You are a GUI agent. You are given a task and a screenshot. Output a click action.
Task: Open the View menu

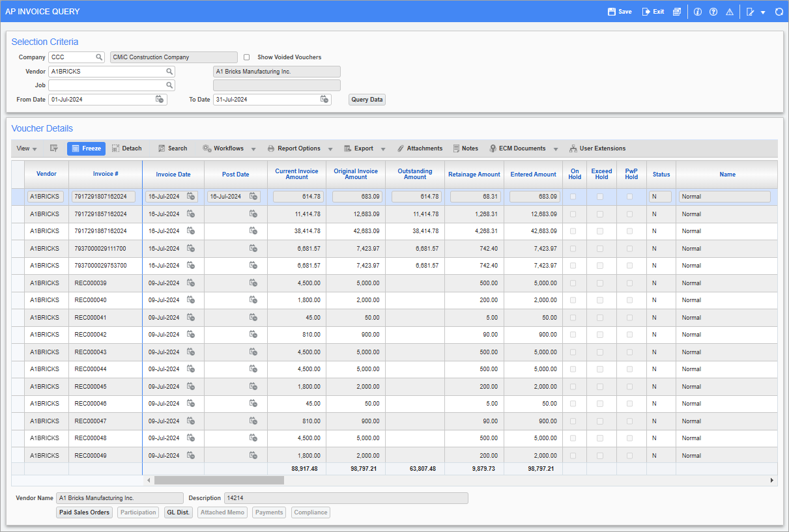(x=24, y=148)
